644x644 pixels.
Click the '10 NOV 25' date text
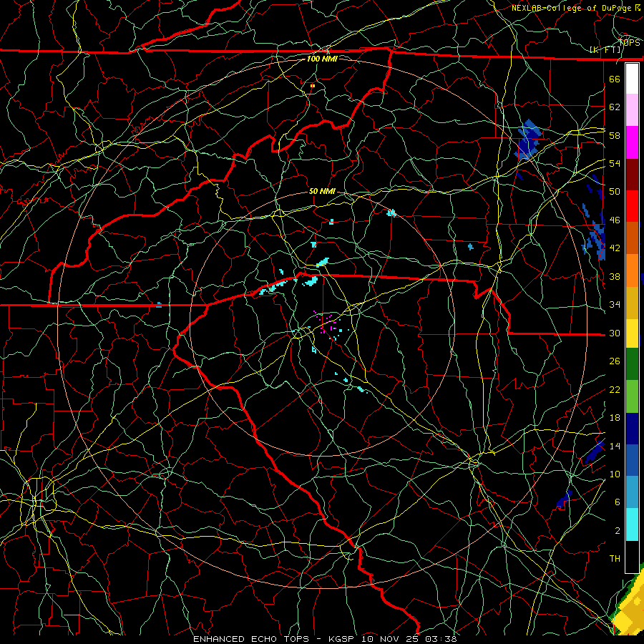pos(390,639)
